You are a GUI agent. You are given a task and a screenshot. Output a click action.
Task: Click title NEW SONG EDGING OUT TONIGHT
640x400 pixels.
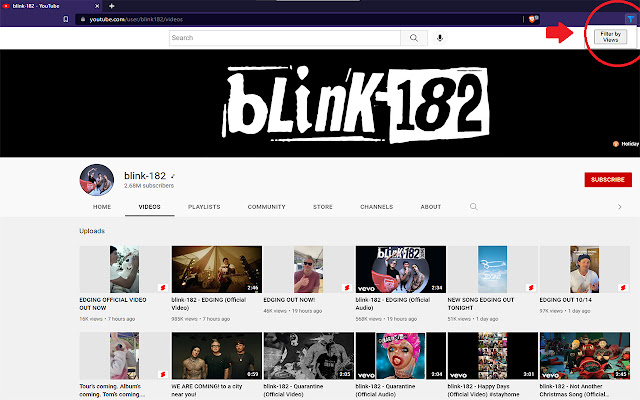point(481,304)
